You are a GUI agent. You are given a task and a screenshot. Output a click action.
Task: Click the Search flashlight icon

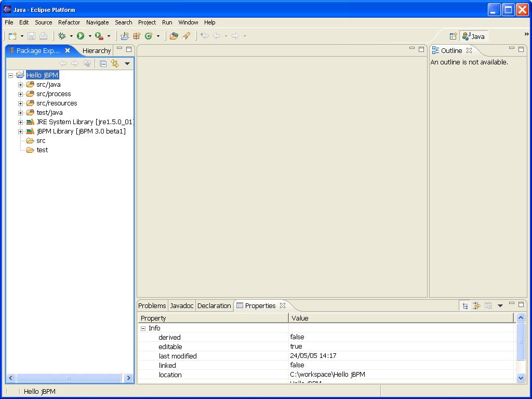(x=187, y=36)
